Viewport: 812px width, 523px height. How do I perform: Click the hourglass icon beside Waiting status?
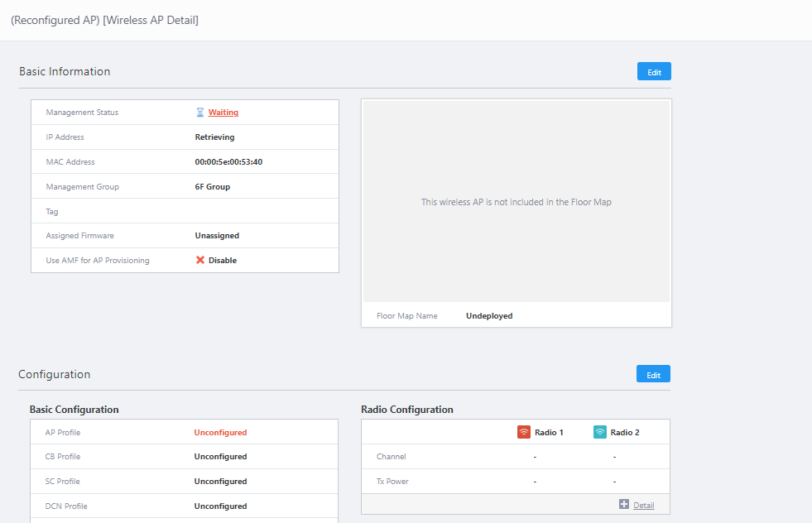tap(199, 113)
